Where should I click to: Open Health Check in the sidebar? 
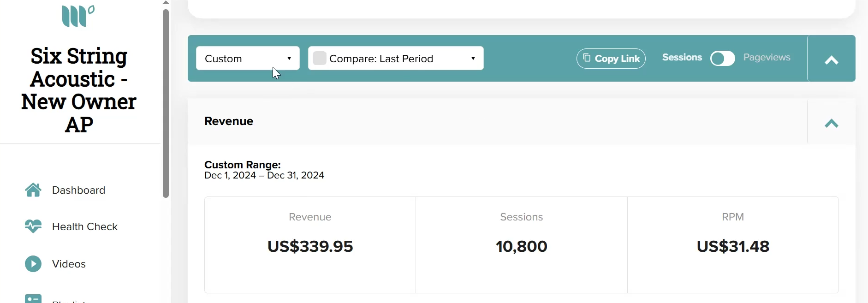pyautogui.click(x=85, y=226)
